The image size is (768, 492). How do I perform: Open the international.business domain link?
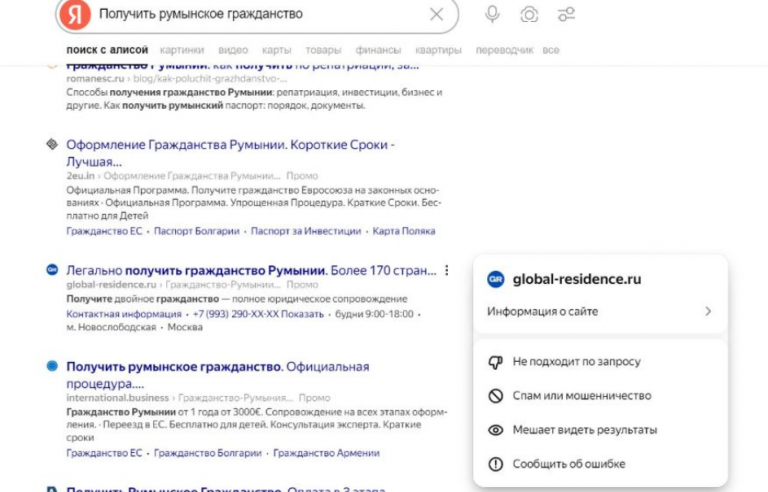(x=118, y=398)
